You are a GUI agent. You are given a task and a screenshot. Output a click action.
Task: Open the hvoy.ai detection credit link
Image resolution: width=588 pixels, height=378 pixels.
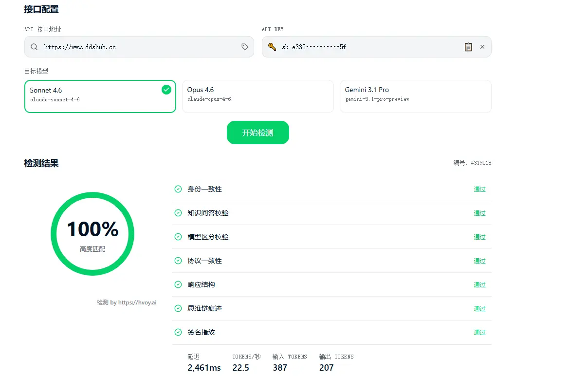pyautogui.click(x=127, y=302)
